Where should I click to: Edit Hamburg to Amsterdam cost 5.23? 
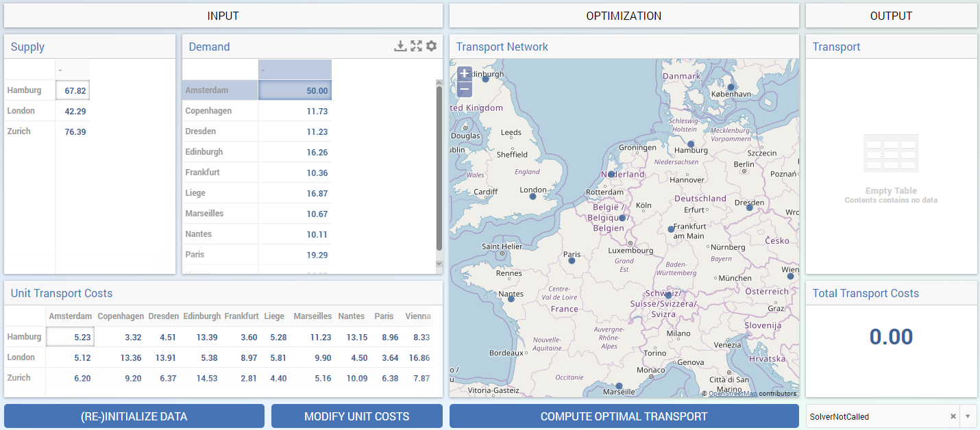pos(70,337)
